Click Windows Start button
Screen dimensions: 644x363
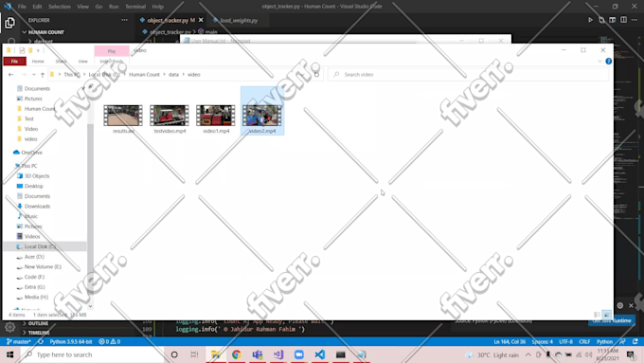9,354
